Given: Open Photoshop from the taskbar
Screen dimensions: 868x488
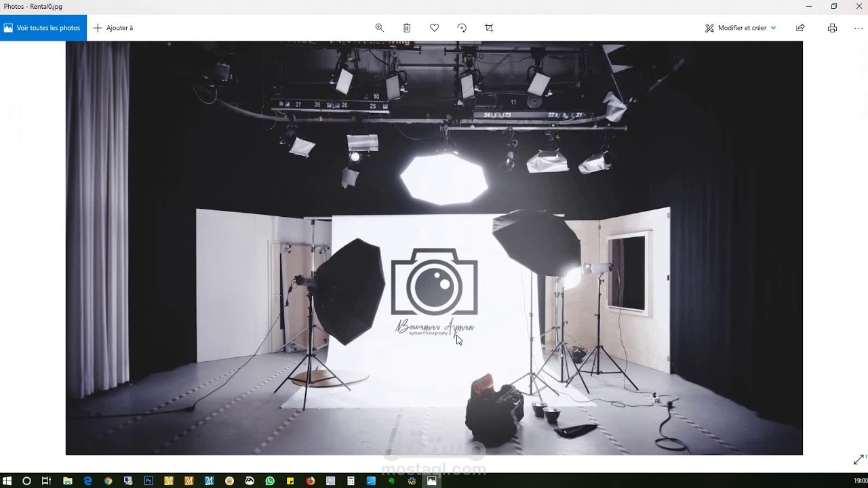Looking at the screenshot, I should tap(149, 481).
